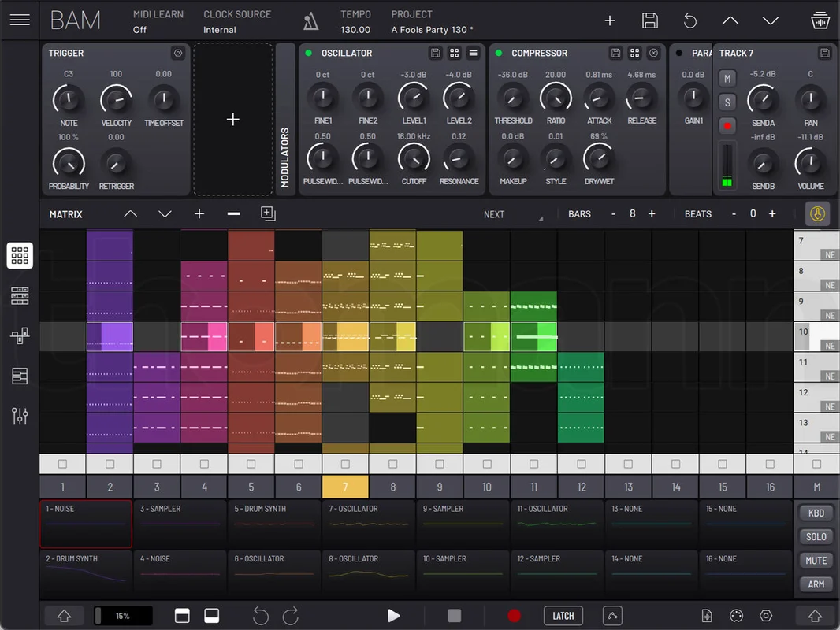Save Compressor preset icon
Viewport: 840px width, 630px height.
coord(615,53)
